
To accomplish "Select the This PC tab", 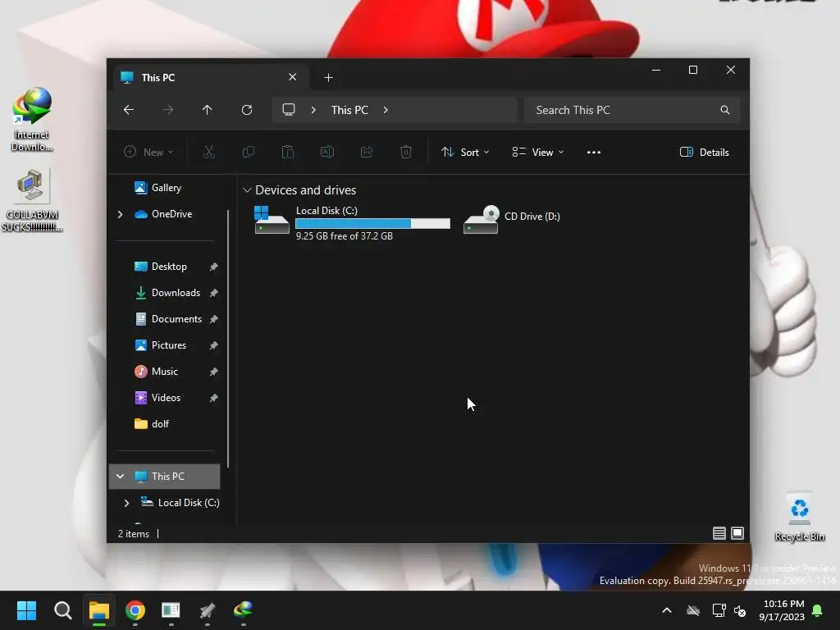I will 209,78.
